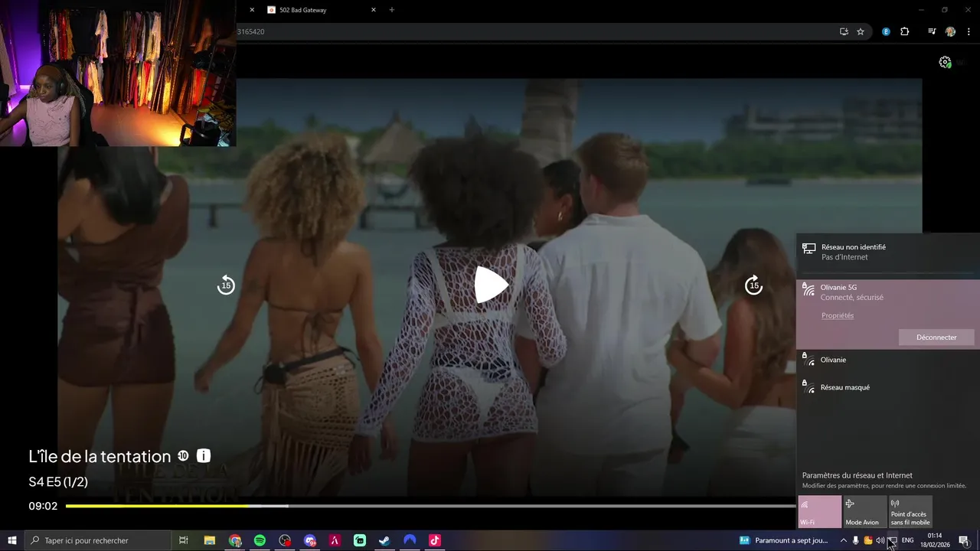980x551 pixels.
Task: Open the volume speaker tray icon
Action: point(880,540)
